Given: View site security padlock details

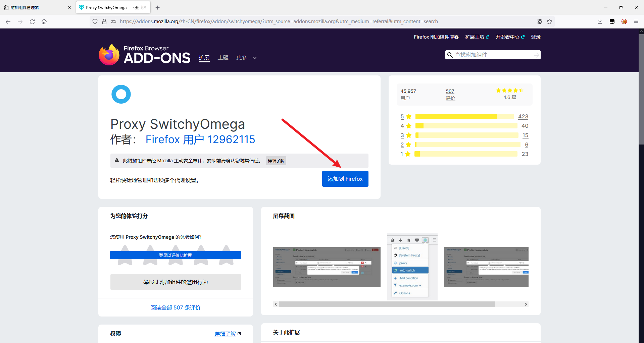Looking at the screenshot, I should 104,21.
